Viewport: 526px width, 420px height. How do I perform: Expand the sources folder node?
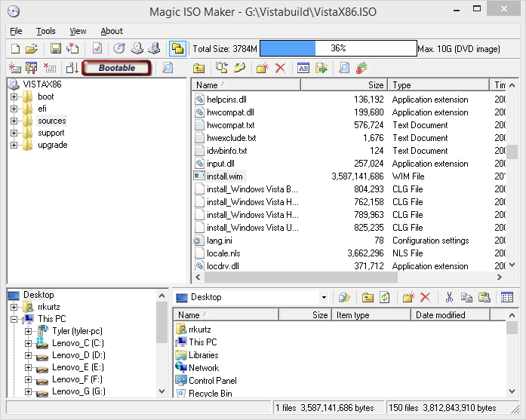coord(14,121)
